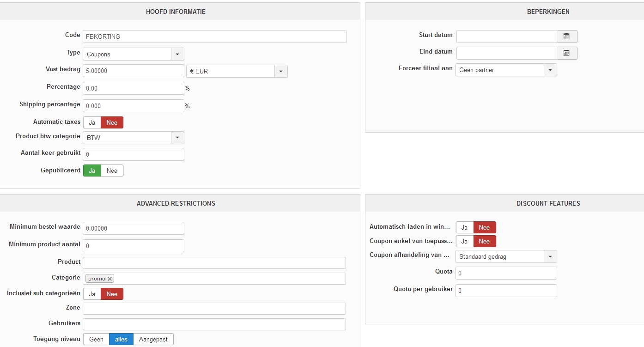Set Coupon enkel van toepassing to Ja

[464, 241]
